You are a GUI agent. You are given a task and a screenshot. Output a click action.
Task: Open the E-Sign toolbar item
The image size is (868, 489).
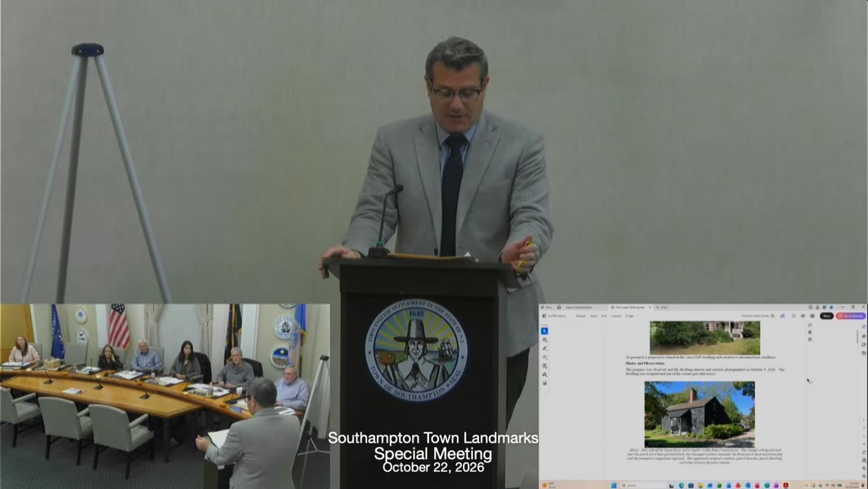629,315
